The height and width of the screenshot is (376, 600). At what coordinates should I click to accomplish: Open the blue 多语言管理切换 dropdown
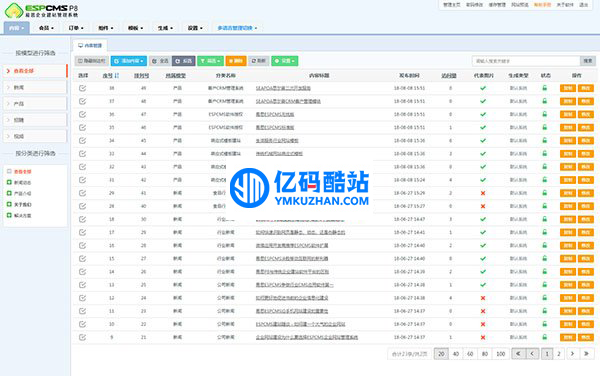coord(237,28)
